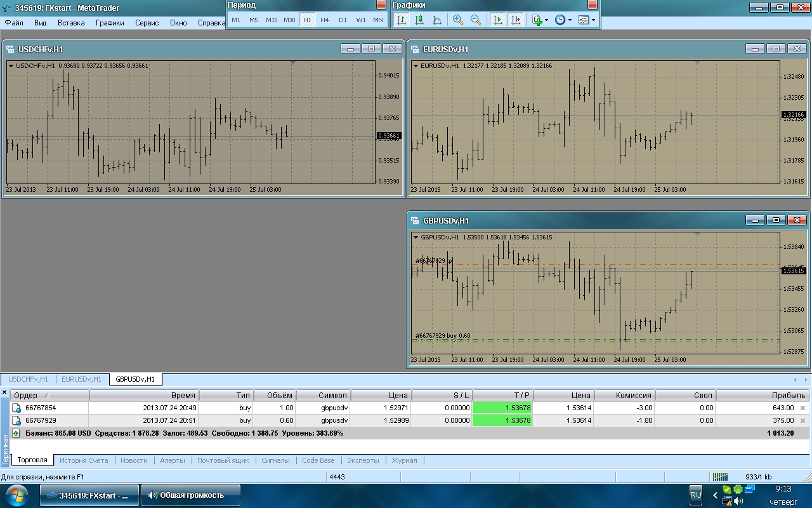Click the order icon for 66767929

click(x=17, y=420)
